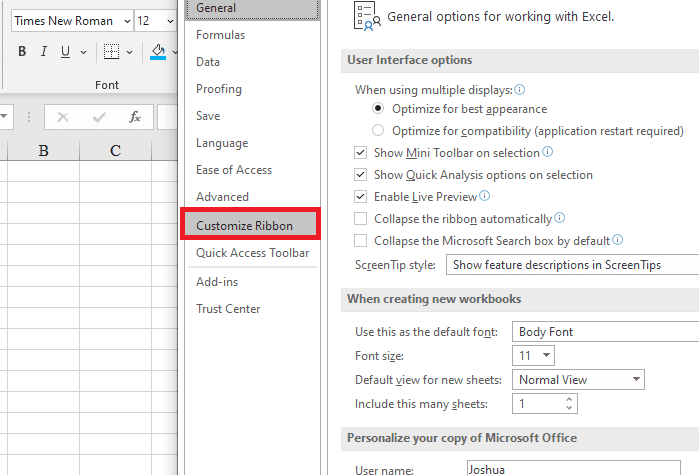Click info icon beside Collapse Microsoft Search box

617,240
